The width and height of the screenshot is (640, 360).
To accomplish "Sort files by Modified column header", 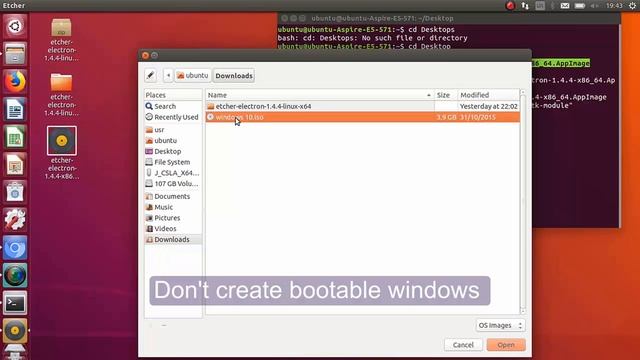I will (x=489, y=95).
